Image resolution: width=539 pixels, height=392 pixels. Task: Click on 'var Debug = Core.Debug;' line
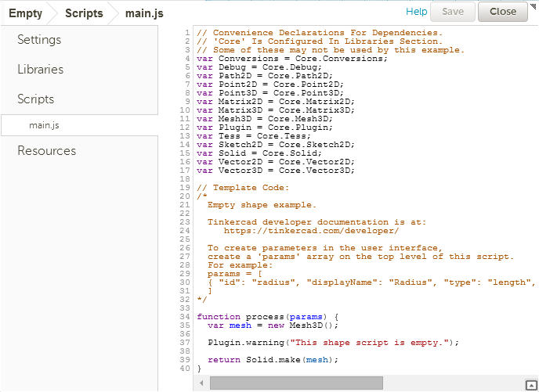click(259, 67)
